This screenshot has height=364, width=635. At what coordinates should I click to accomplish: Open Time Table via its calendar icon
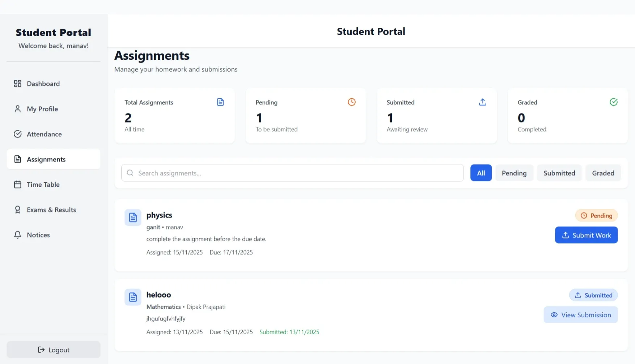[x=18, y=184]
